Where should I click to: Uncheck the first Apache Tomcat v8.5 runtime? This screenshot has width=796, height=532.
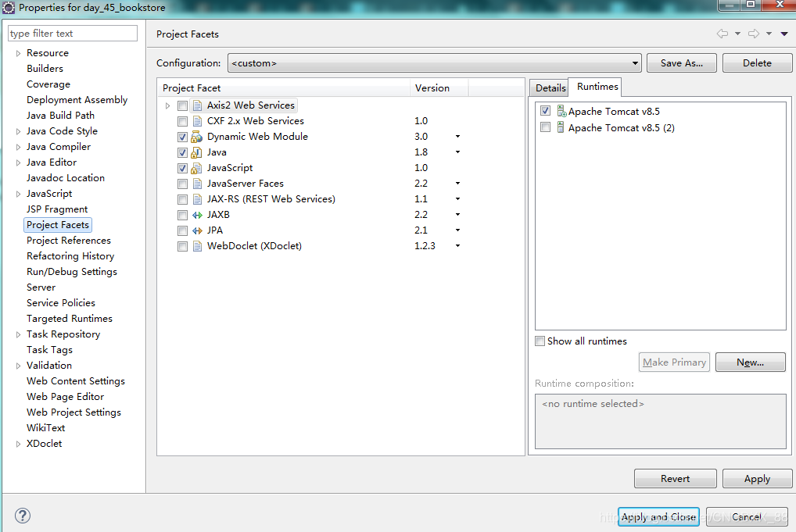coord(545,111)
